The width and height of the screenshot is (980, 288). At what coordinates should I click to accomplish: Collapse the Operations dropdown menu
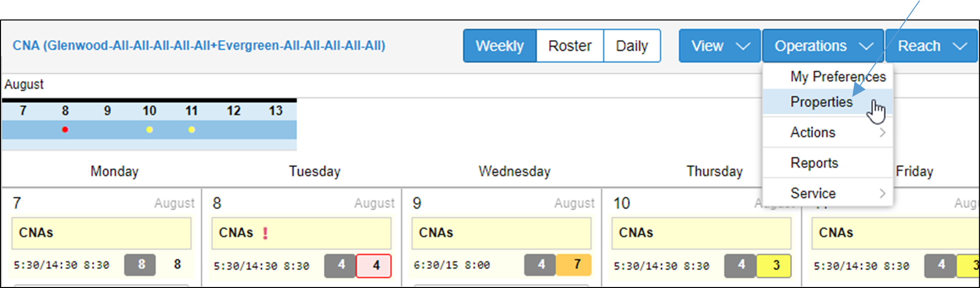[823, 46]
